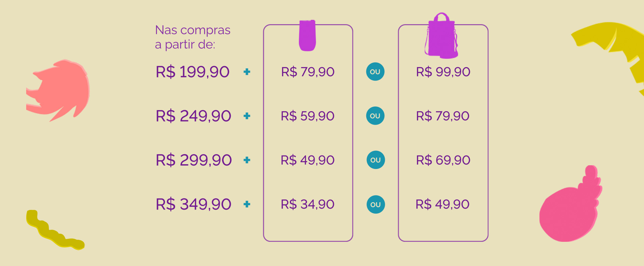This screenshot has height=266, width=644.
Task: Click the plus sign beside R$ 249,90
Action: point(247,116)
